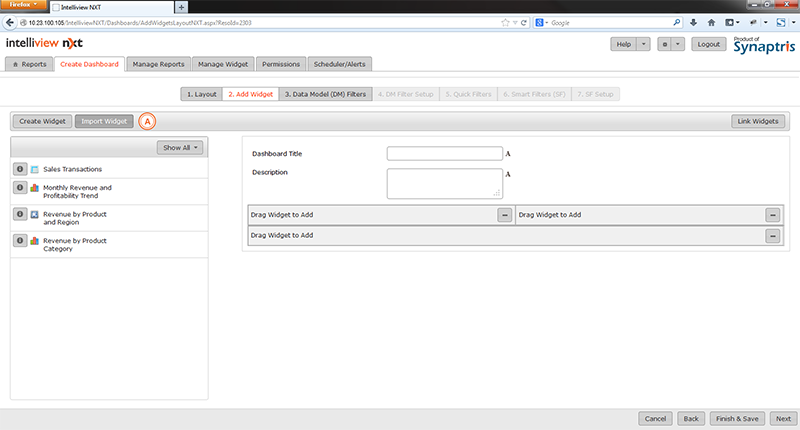Remove the top-left widget placeholder with minus button
Viewport: 800px width, 430px height.
pos(505,215)
